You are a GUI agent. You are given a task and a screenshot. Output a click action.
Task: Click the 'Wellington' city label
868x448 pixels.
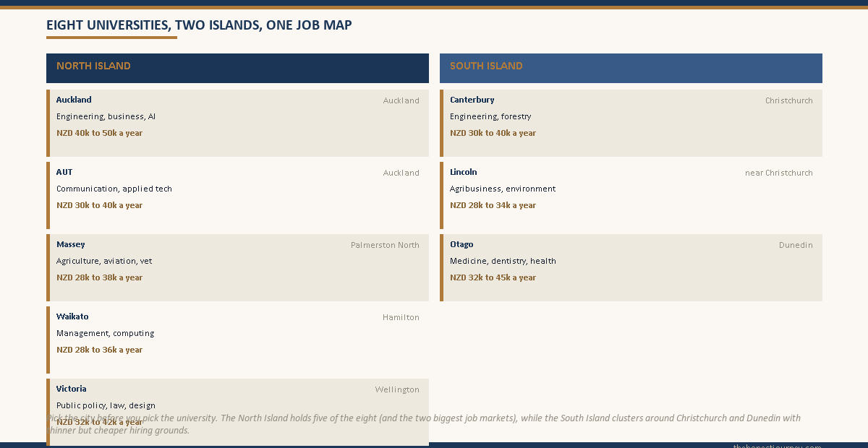397,389
